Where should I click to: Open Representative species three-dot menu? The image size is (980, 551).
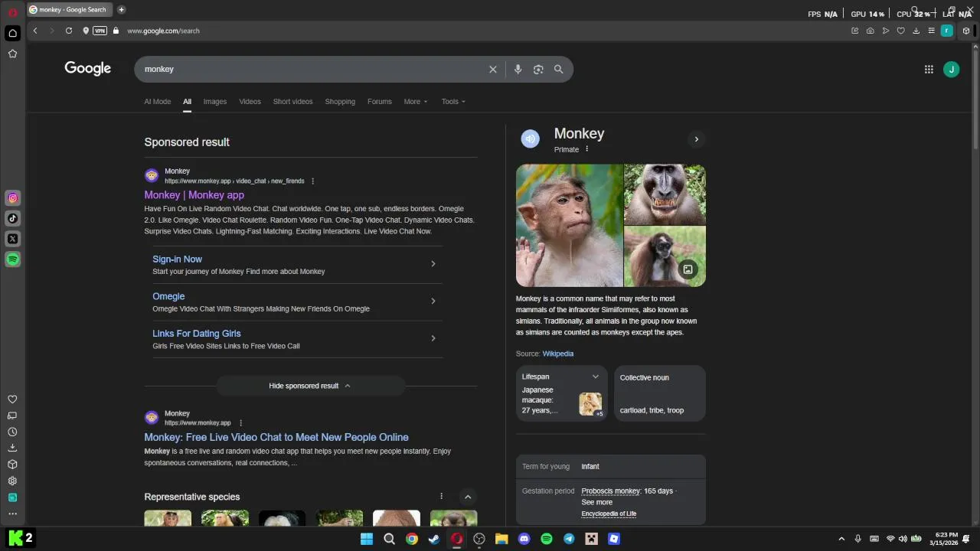[x=441, y=497]
